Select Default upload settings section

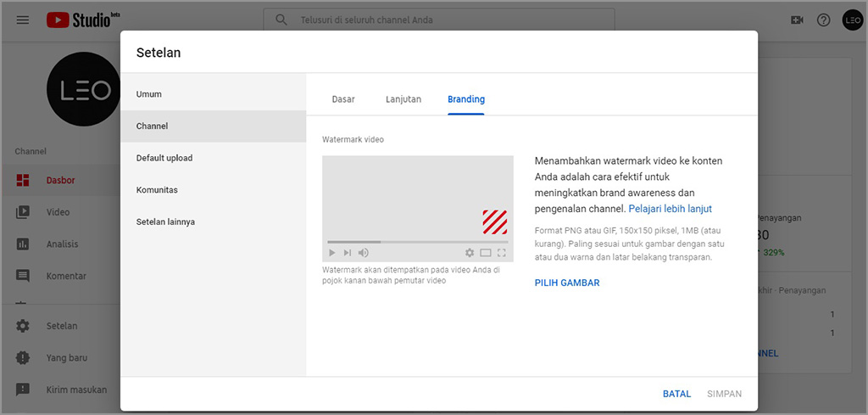164,158
